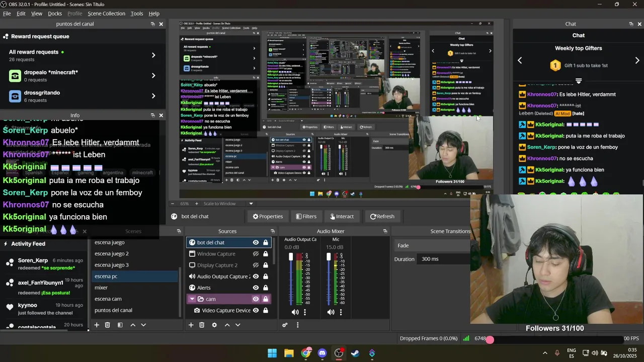Screen dimensions: 644x362
Task: Open the preview scale dropdown
Action: click(251, 204)
